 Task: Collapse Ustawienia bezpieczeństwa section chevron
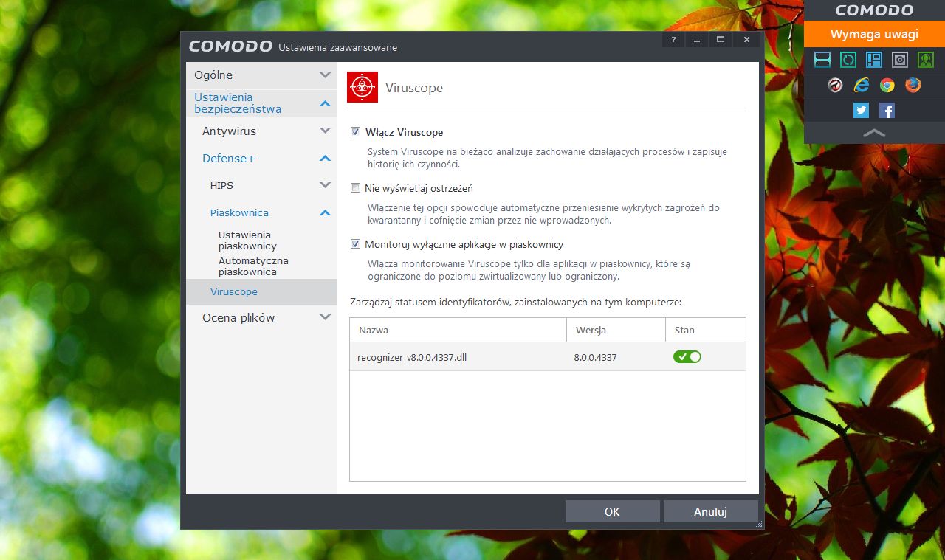coord(325,103)
